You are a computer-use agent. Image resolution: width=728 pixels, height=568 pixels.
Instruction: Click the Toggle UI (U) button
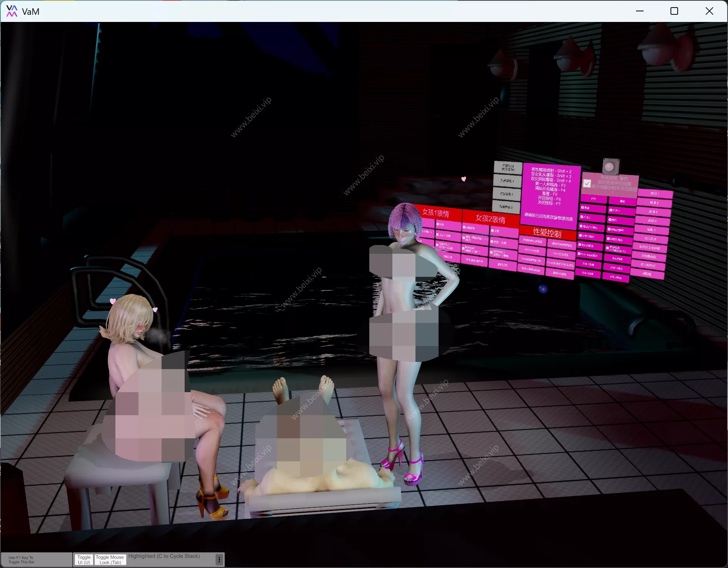pyautogui.click(x=84, y=560)
